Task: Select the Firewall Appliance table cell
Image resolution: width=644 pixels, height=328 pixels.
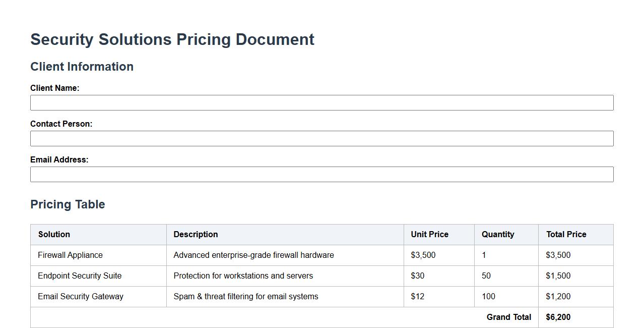Action: tap(70, 255)
